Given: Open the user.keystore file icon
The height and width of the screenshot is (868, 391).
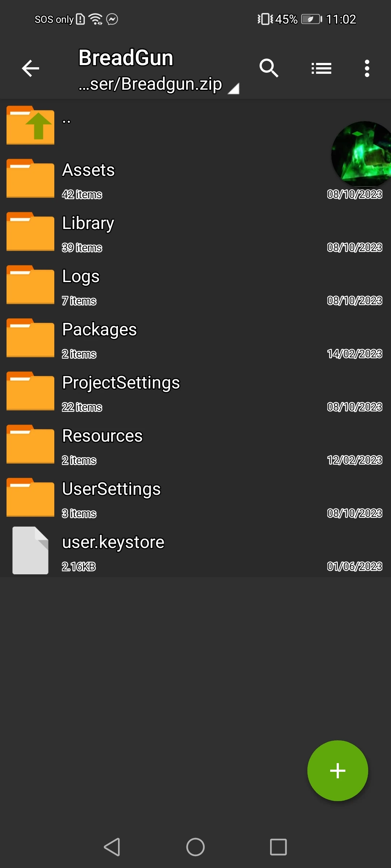Looking at the screenshot, I should coord(30,550).
